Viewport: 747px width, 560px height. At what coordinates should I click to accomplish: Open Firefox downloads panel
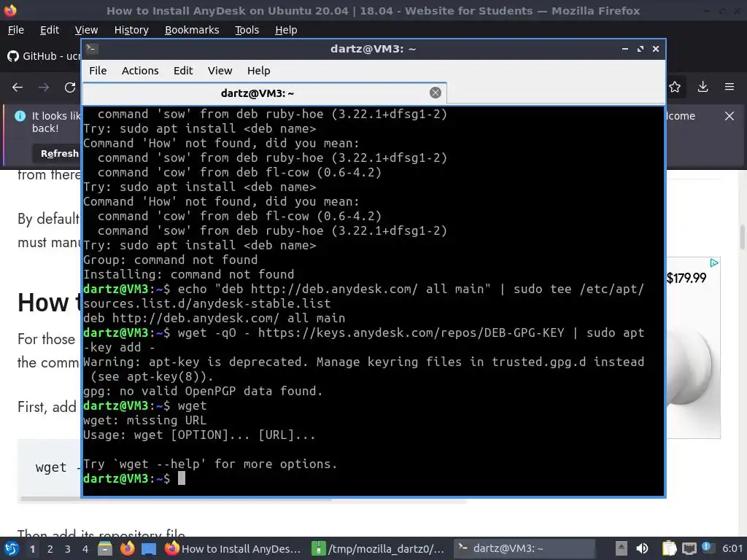pos(703,87)
